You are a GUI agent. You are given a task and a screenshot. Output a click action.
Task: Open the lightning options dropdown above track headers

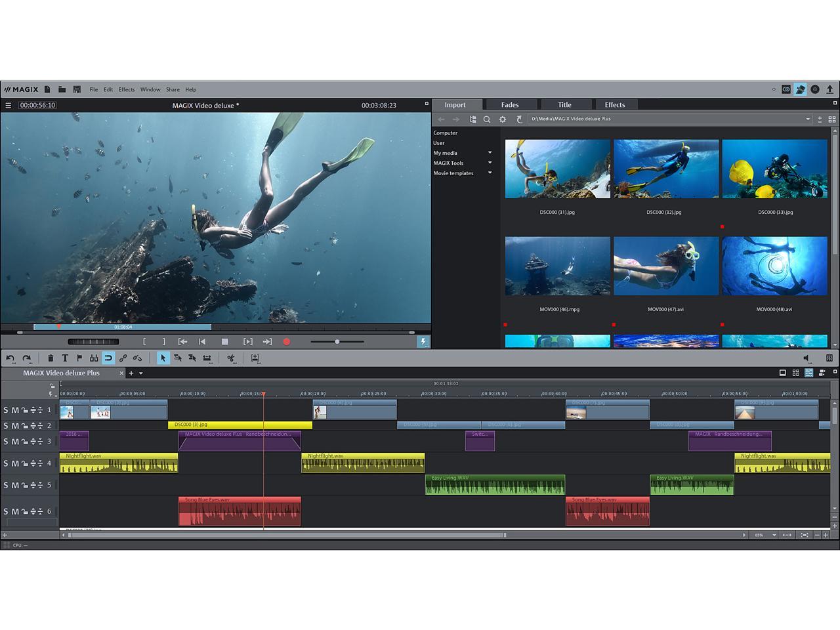[x=52, y=394]
